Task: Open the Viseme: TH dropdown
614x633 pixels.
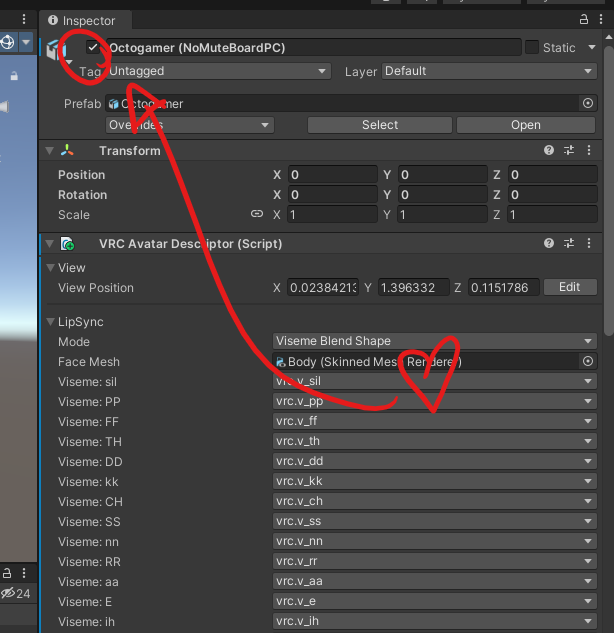Action: tap(435, 441)
